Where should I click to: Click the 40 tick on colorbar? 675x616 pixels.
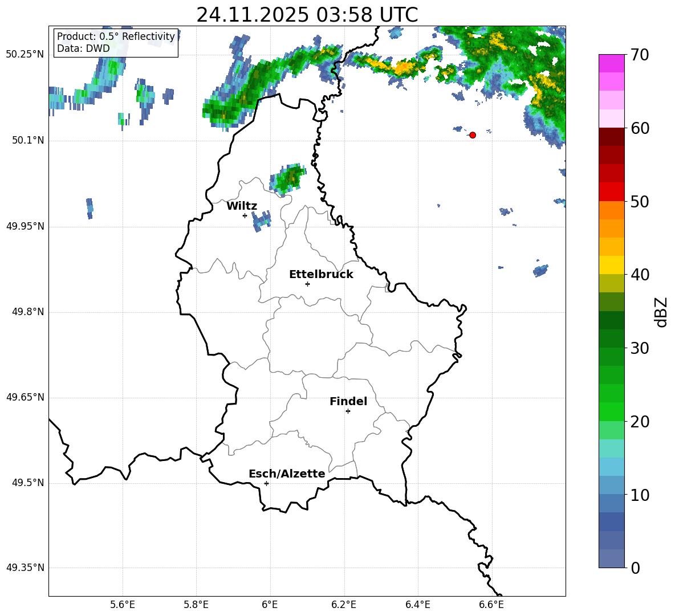640,275
